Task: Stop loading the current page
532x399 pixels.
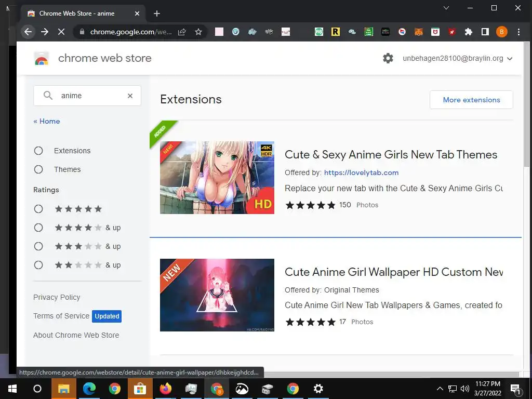Action: 61,32
